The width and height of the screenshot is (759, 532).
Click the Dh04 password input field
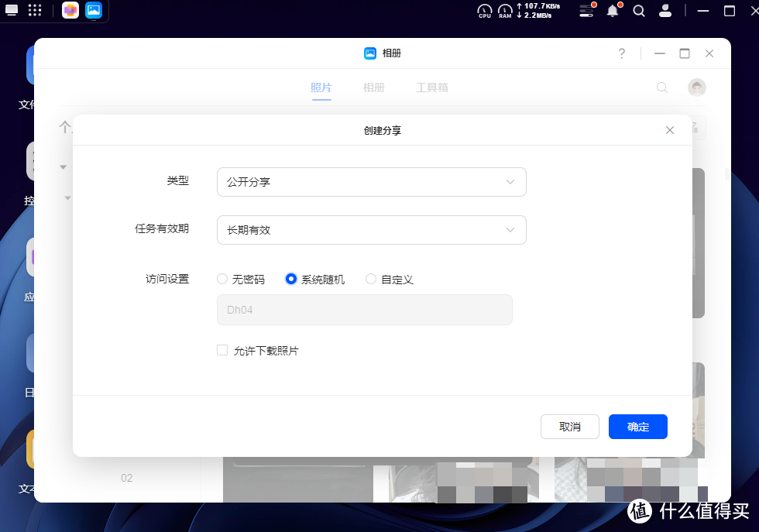(364, 309)
